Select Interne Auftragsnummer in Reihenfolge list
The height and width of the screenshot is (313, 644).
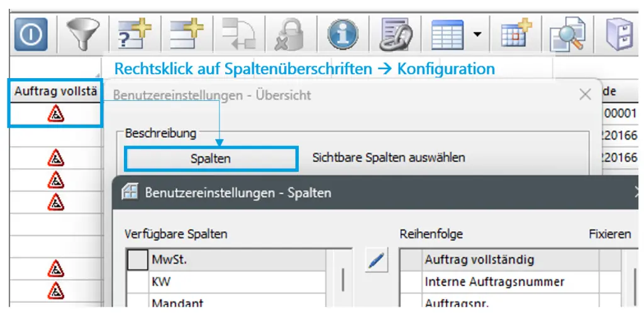511,282
